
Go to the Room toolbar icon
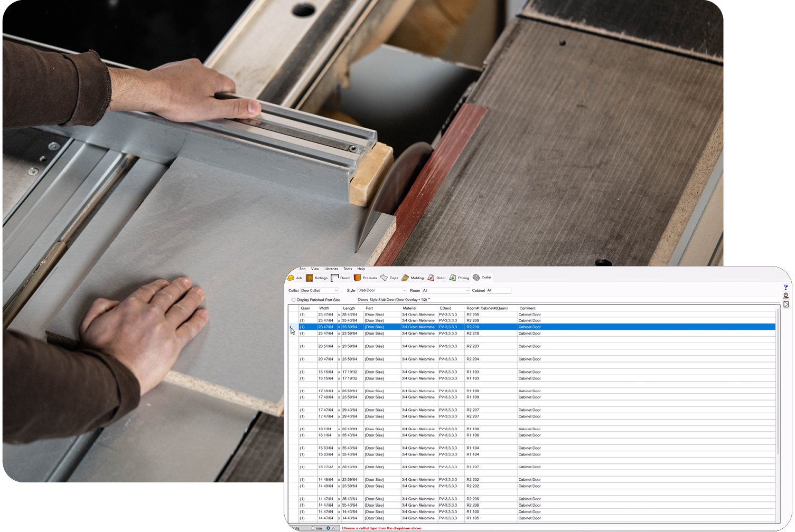click(x=340, y=278)
